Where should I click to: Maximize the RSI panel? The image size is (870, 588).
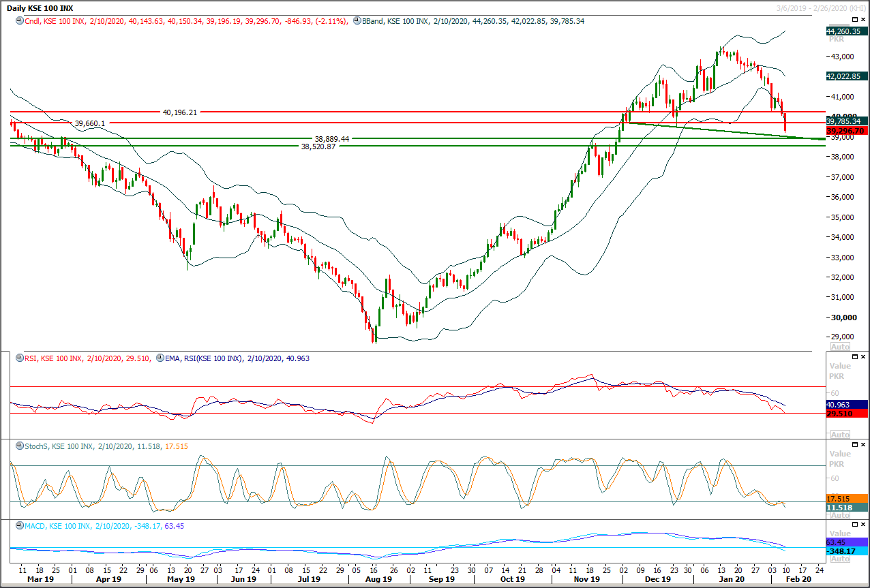[854, 356]
